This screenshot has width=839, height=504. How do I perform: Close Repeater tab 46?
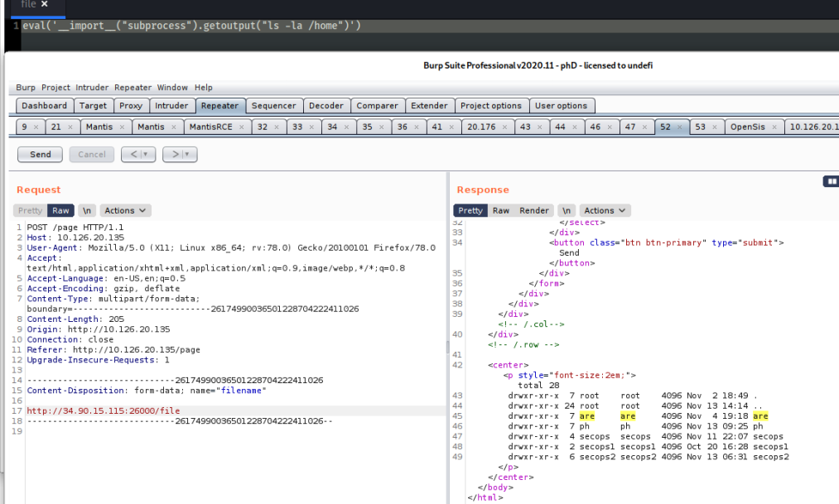[x=610, y=127]
